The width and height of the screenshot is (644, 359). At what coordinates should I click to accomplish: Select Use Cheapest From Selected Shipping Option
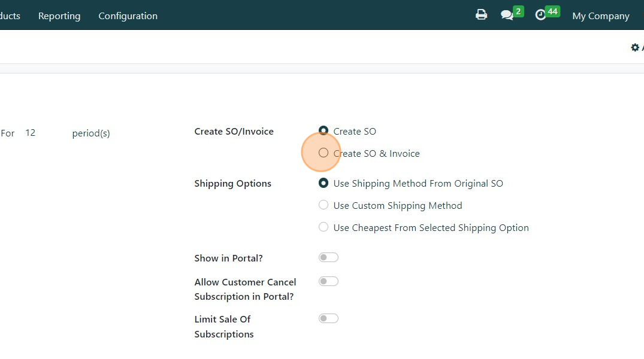tap(323, 227)
